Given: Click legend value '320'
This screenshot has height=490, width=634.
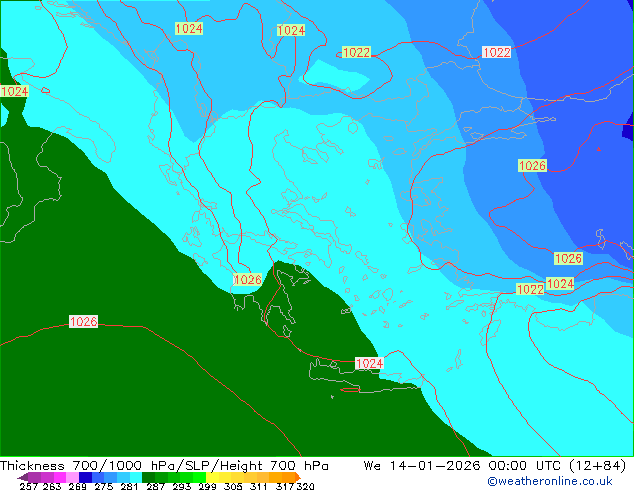Looking at the screenshot, I should click(x=305, y=486).
